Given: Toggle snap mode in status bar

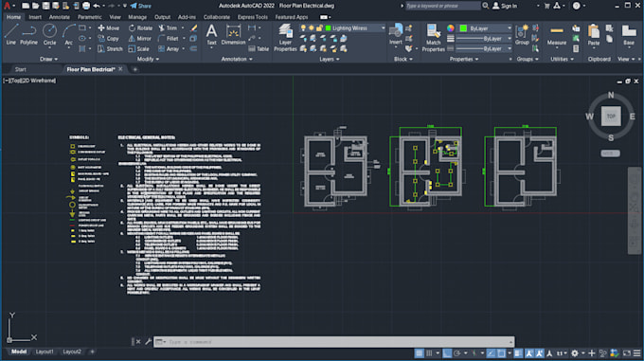Looking at the screenshot, I should tap(429, 353).
